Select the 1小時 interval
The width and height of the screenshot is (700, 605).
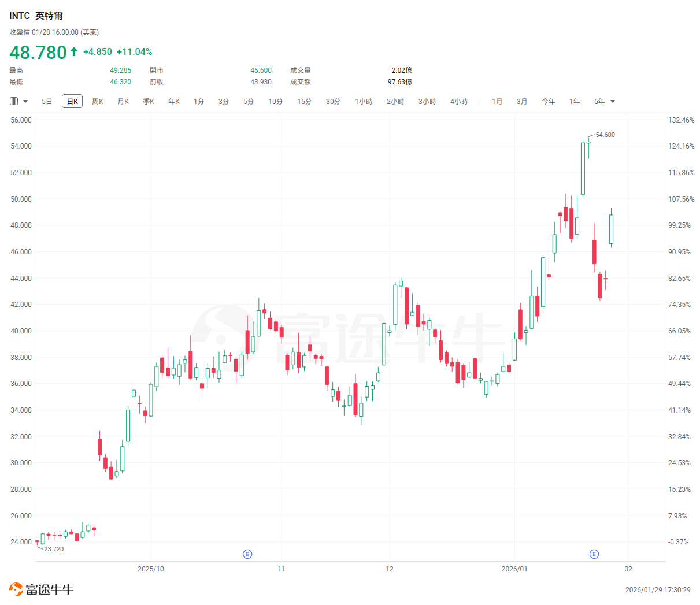click(363, 101)
